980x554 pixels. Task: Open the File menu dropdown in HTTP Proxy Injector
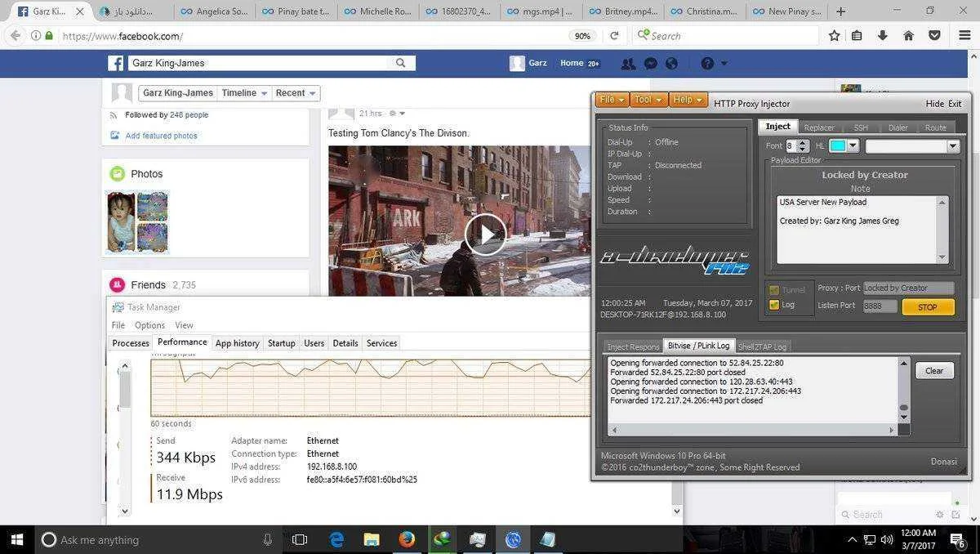point(612,100)
